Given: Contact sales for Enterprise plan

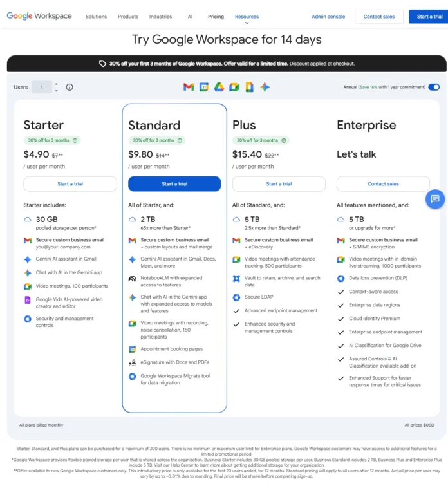Looking at the screenshot, I should coord(383,184).
